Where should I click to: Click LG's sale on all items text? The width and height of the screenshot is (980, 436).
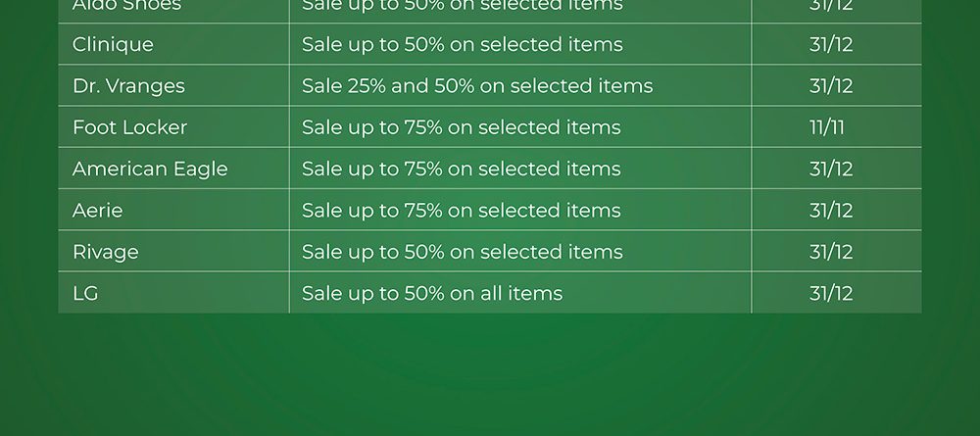click(432, 293)
